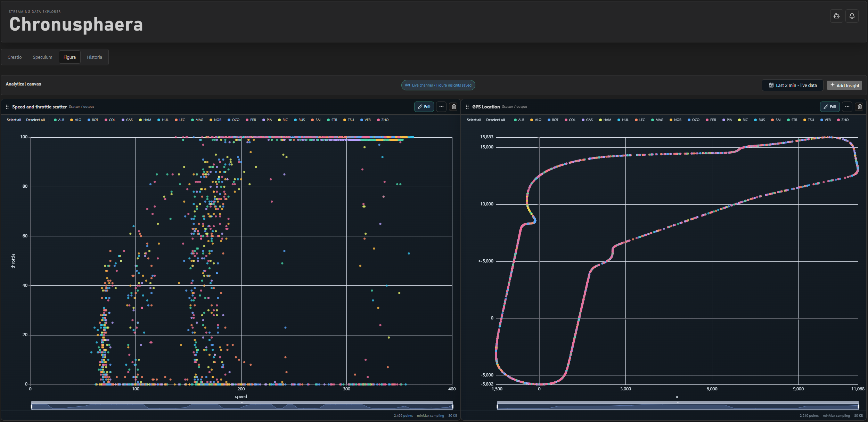The height and width of the screenshot is (422, 868).
Task: Click the Analytical canvas heading
Action: (x=23, y=84)
